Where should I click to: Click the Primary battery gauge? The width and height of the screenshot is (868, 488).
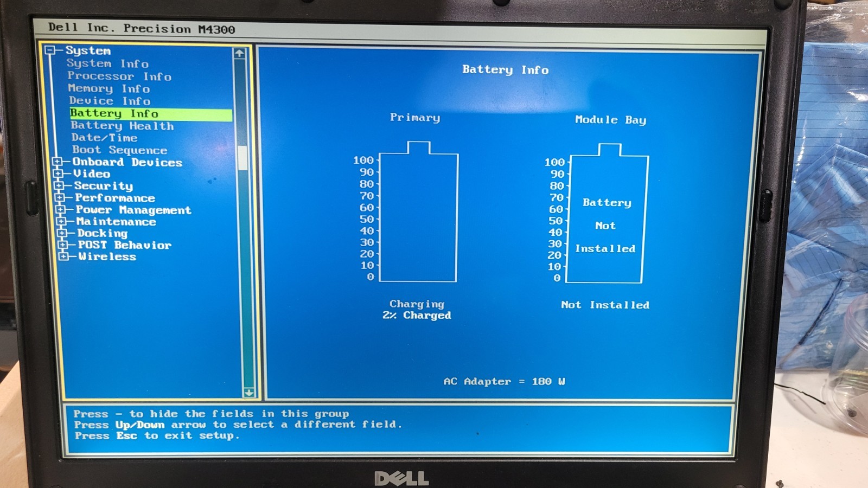(418, 211)
